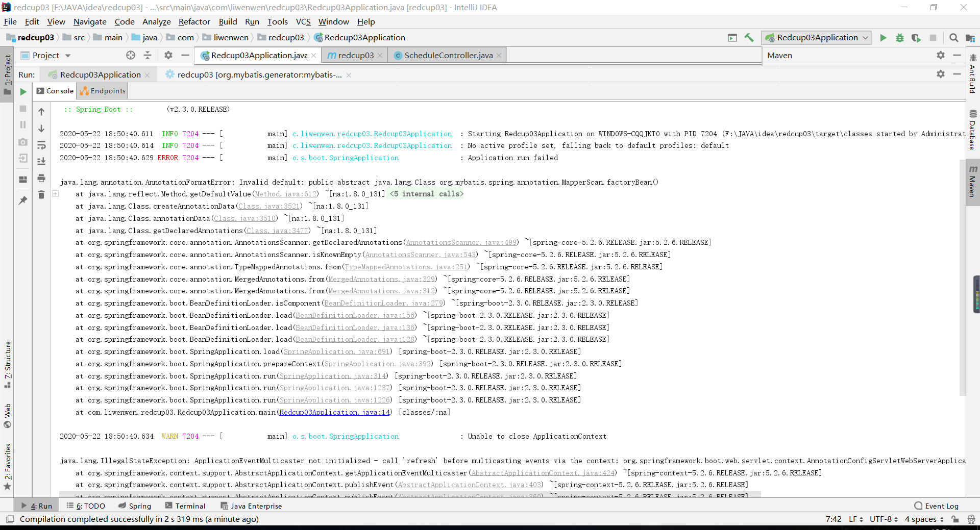
Task: Open Event Log
Action: [x=936, y=506]
